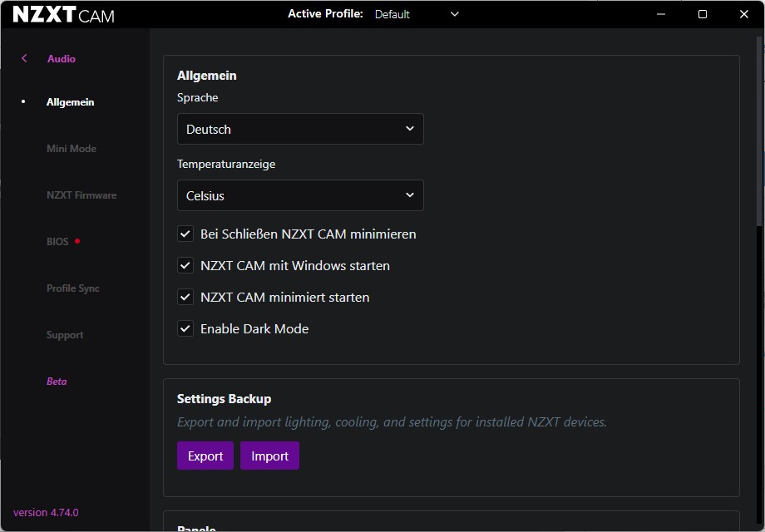Uncheck 'NZXT CAM mit Windows starten'
765x532 pixels.
(x=185, y=266)
